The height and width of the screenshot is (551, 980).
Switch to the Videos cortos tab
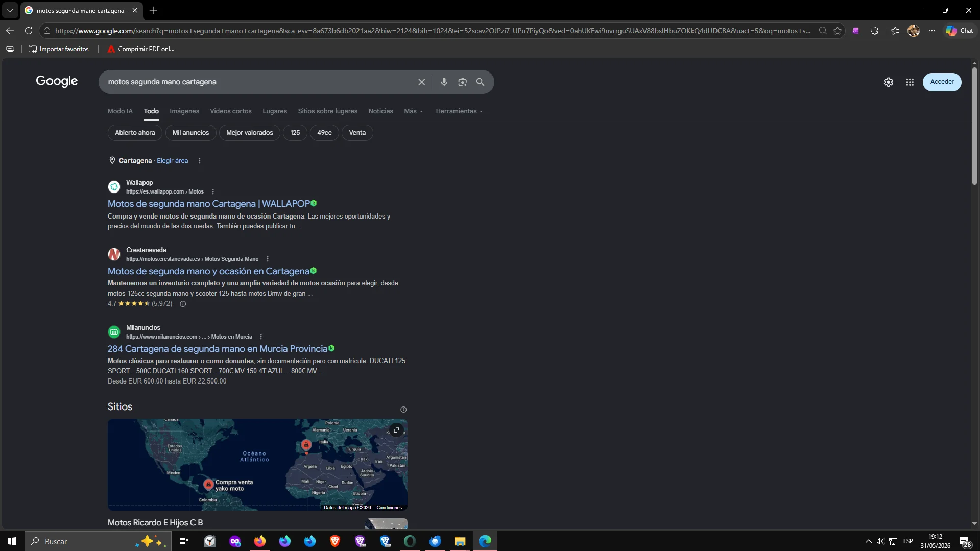coord(231,111)
